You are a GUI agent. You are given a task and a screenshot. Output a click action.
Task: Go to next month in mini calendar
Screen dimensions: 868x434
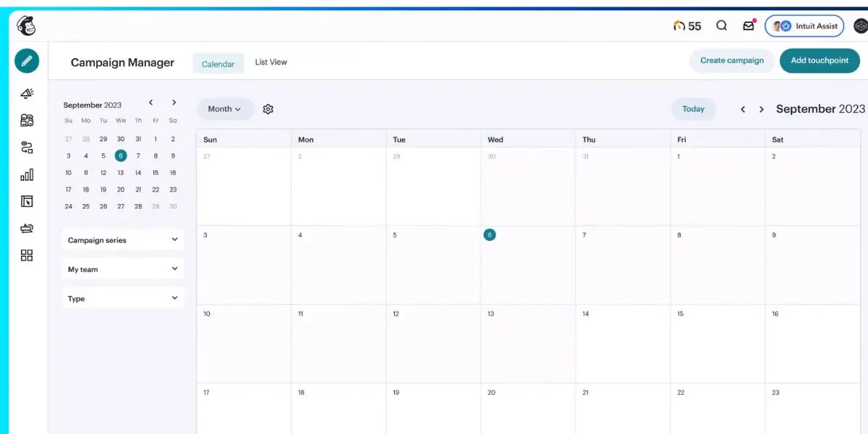tap(174, 103)
